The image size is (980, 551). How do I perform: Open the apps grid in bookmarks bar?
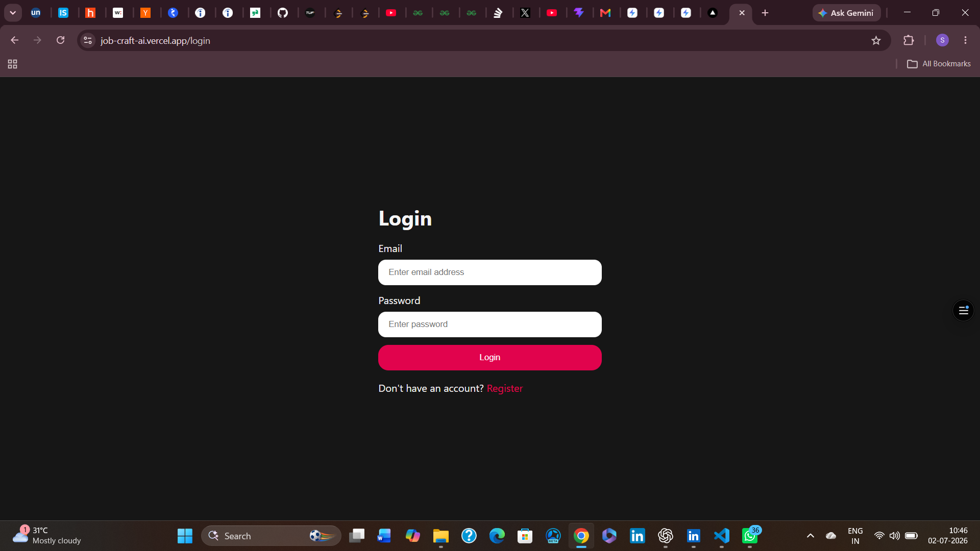(x=13, y=64)
